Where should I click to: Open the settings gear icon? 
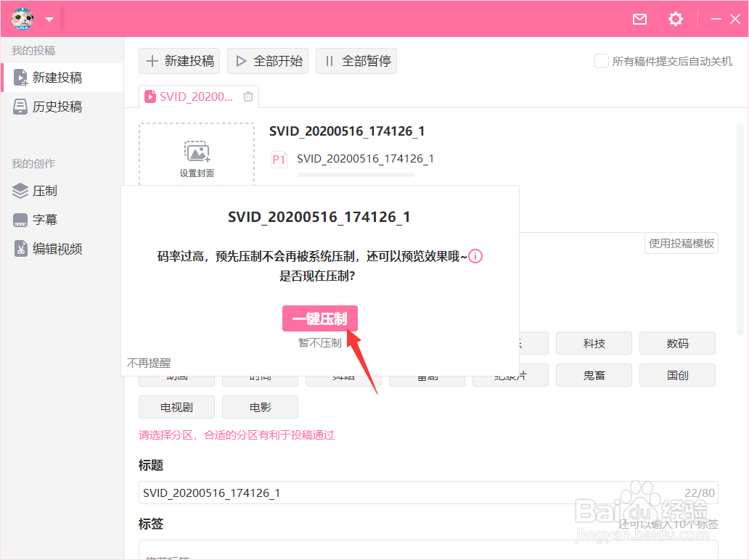(675, 20)
